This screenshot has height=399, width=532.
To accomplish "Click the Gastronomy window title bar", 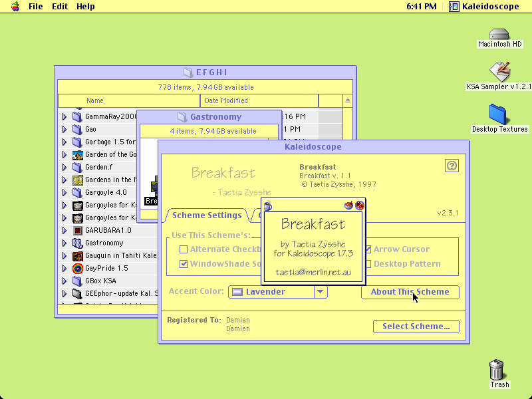I will 209,117.
